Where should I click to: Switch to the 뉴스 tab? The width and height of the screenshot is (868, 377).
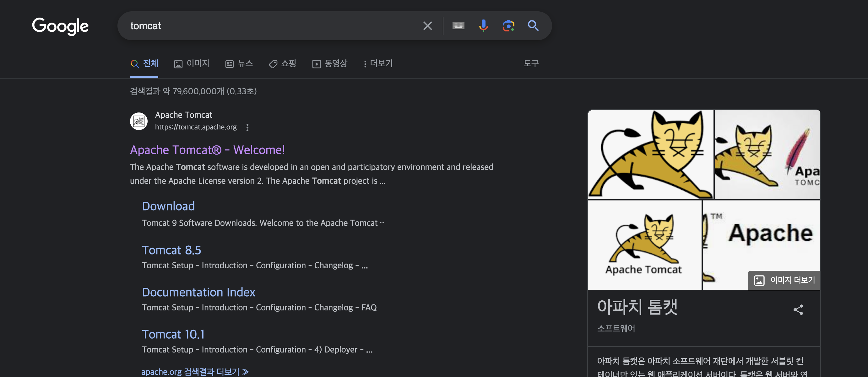(239, 63)
